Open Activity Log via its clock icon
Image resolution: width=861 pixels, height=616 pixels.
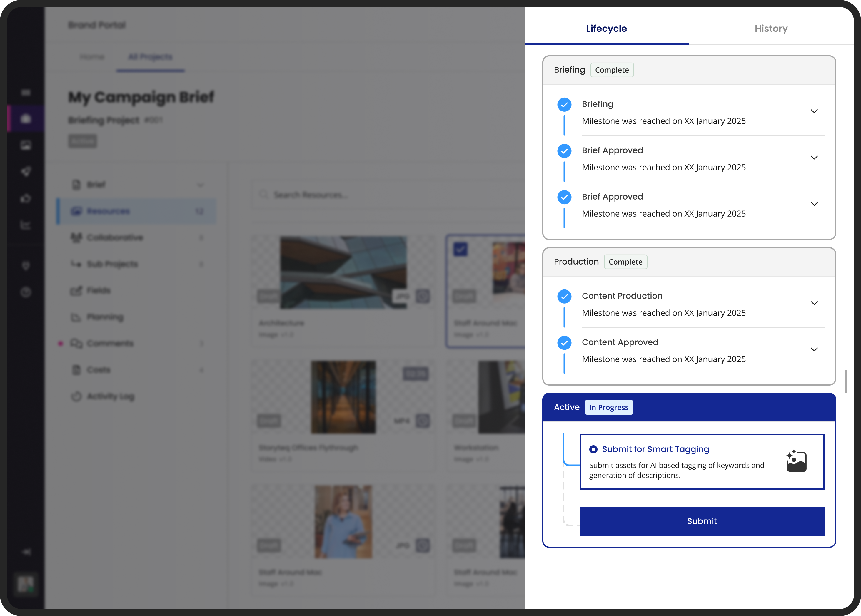coord(77,396)
